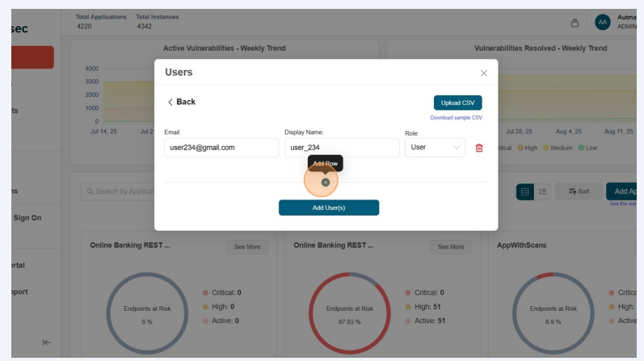
Task: Click the Add User(s) button
Action: 329,208
